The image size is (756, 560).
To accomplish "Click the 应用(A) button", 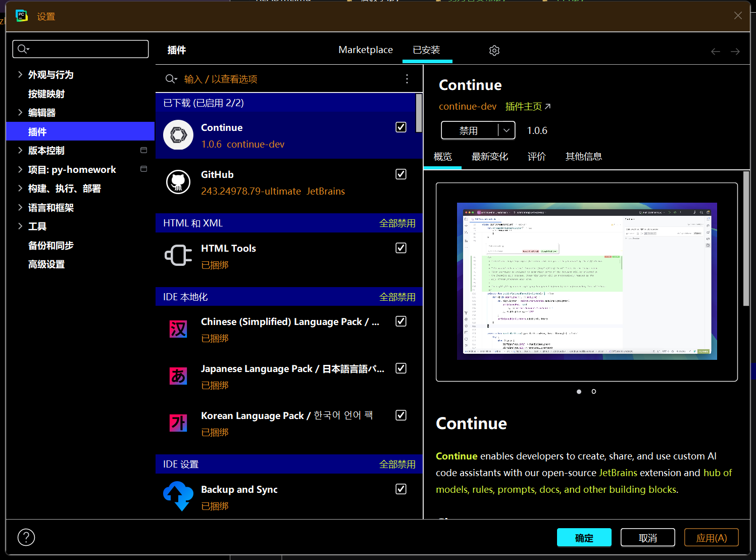I will pyautogui.click(x=712, y=538).
